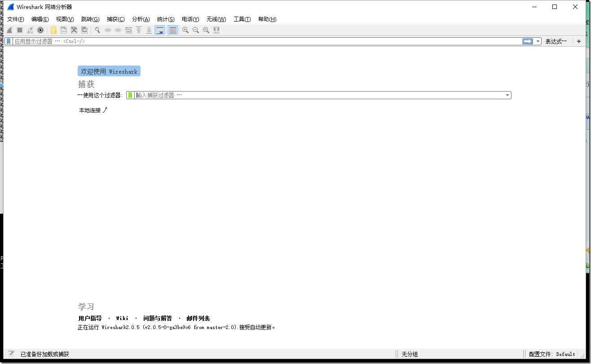Screen dimensions: 591x364
Task: Open a capture file from toolbar
Action: click(53, 30)
